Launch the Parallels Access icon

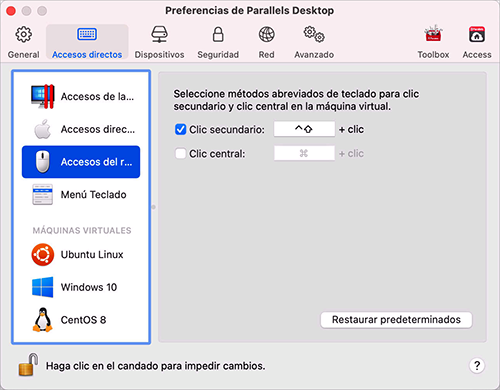tap(477, 34)
